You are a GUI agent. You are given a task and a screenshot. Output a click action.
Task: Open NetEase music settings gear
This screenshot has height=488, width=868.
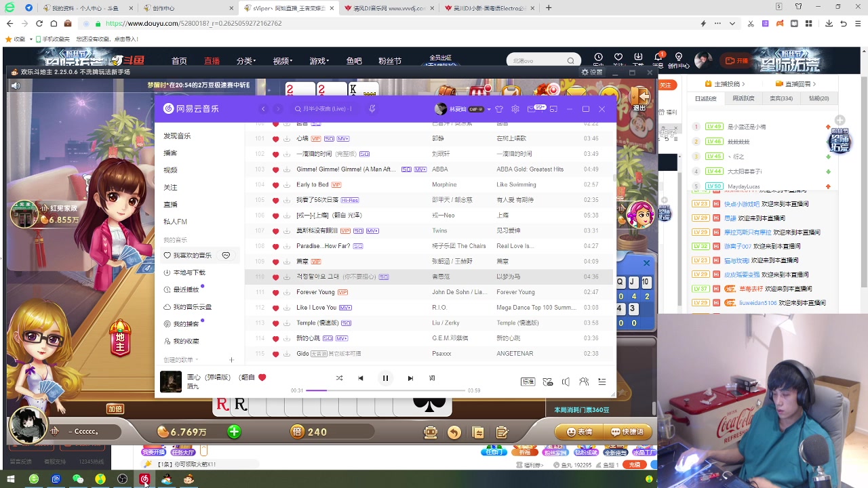point(515,109)
